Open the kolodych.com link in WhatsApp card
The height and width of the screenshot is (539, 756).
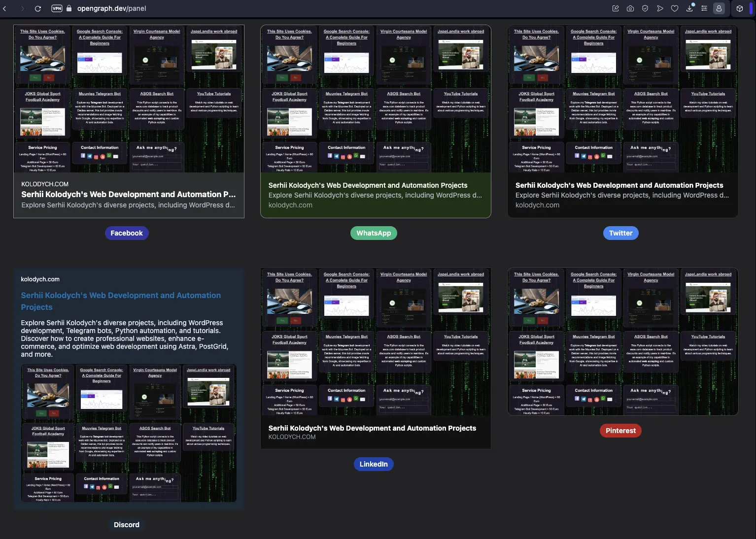coord(291,205)
